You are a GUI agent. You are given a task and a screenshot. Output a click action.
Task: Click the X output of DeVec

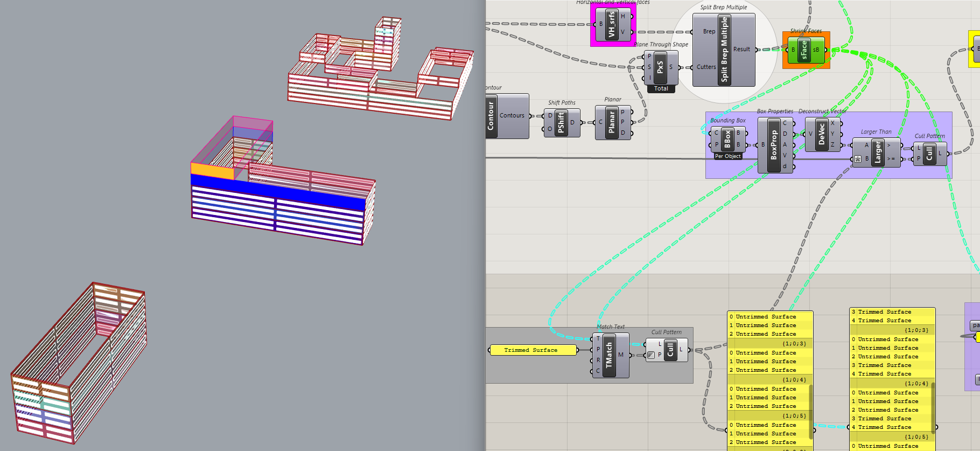click(x=832, y=123)
